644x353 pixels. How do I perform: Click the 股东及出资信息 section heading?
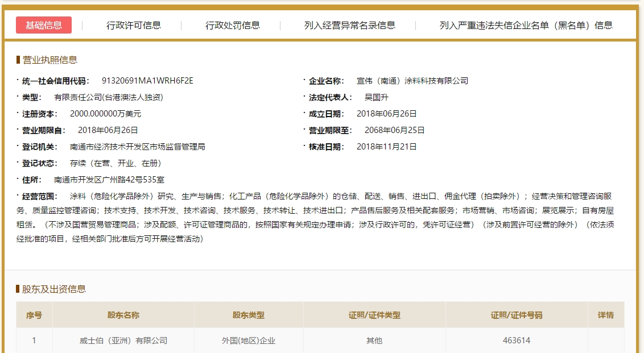[x=53, y=289]
